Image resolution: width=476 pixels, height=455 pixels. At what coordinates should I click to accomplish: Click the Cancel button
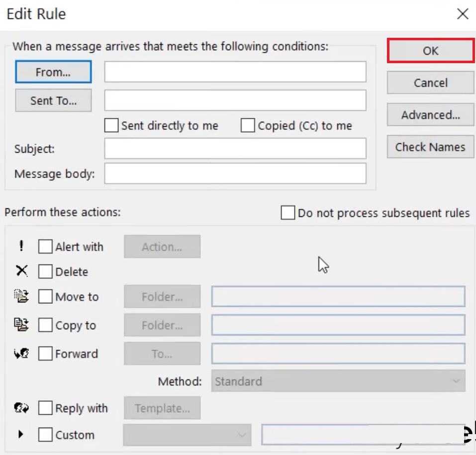[430, 83]
